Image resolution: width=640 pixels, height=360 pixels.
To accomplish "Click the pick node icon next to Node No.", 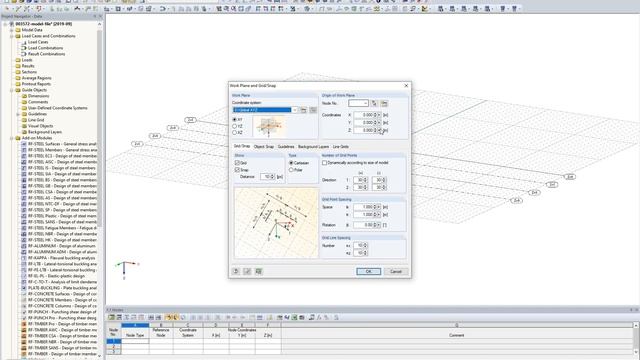I will [x=374, y=103].
